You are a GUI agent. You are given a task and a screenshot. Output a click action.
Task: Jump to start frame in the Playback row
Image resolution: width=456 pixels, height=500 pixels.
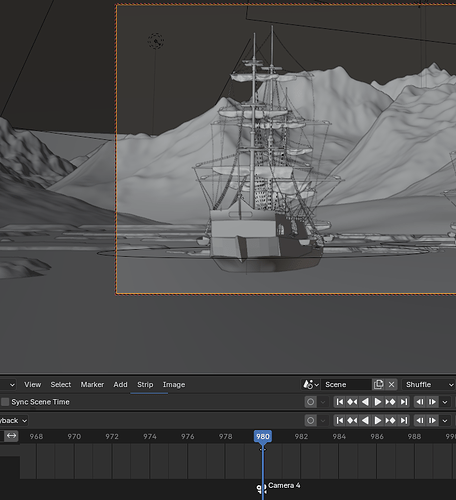pyautogui.click(x=340, y=421)
